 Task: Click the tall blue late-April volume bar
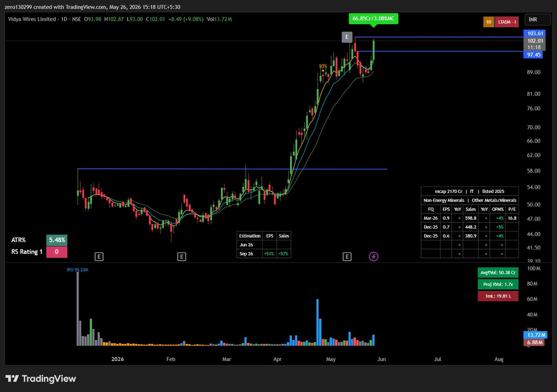(317, 322)
